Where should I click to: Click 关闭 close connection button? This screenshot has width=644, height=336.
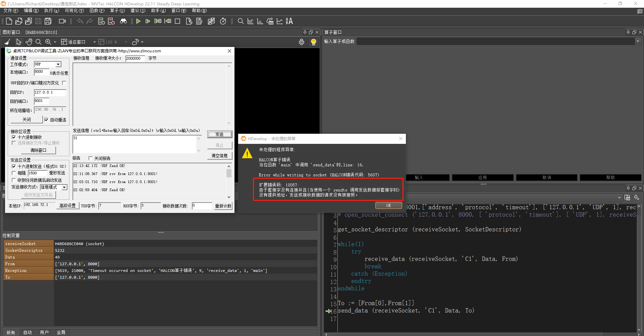26,120
